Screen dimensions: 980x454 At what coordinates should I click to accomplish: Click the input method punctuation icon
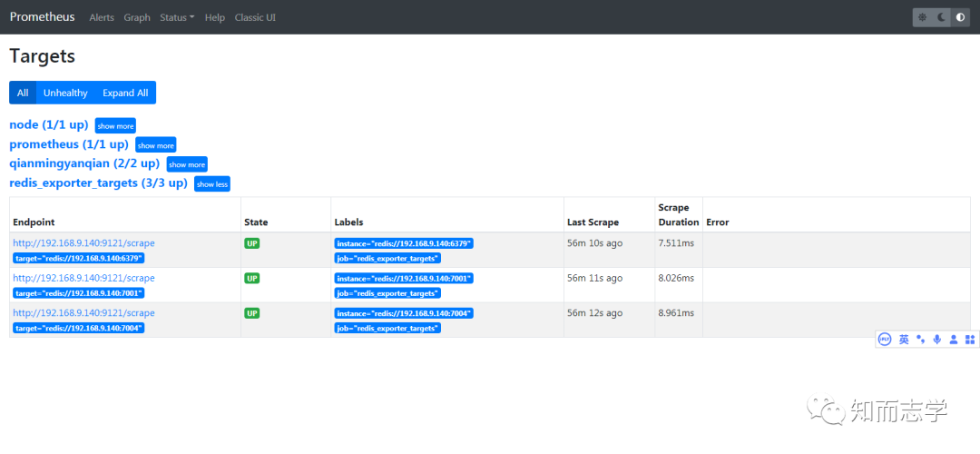[x=920, y=340]
